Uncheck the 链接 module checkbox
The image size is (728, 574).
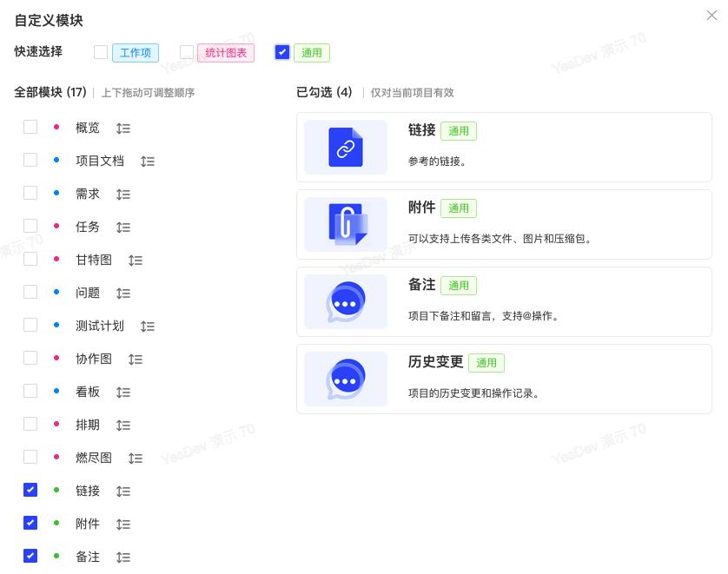click(30, 491)
